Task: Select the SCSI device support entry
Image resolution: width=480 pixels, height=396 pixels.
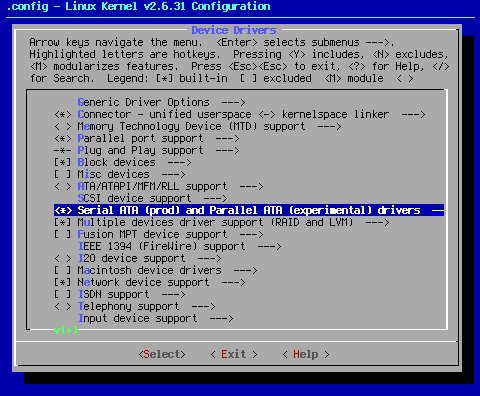Action: (152, 198)
